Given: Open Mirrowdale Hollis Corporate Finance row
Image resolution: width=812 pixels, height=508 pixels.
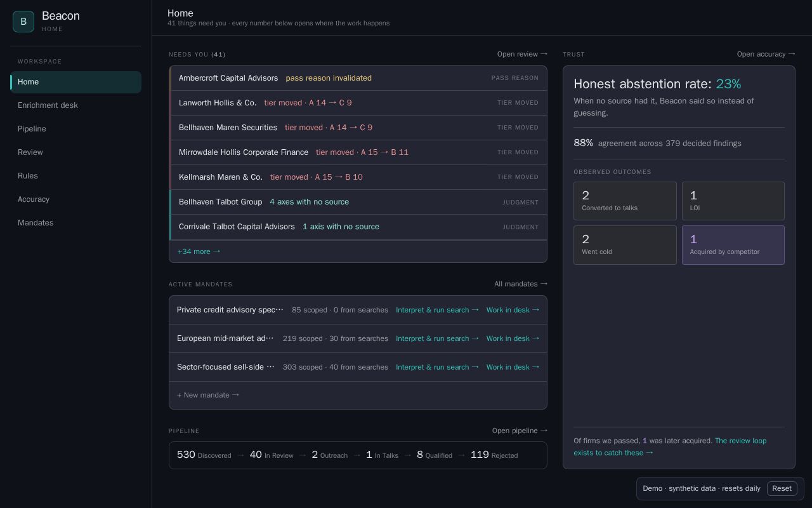Looking at the screenshot, I should click(x=358, y=152).
